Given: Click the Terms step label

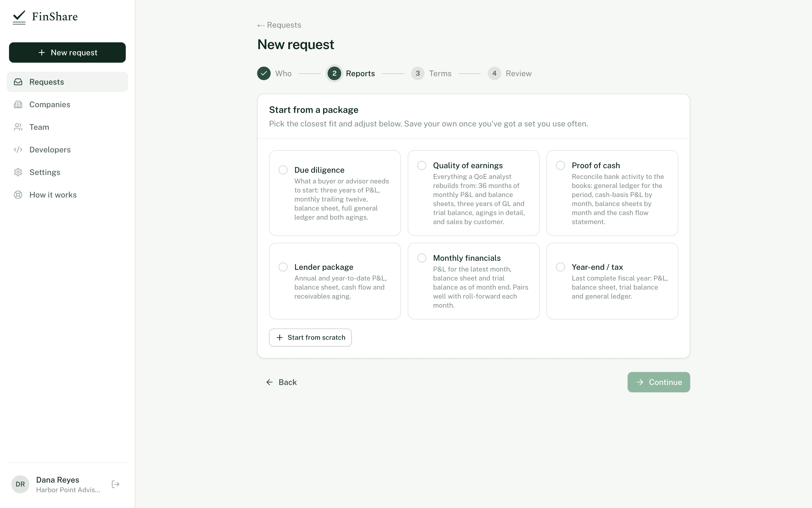Looking at the screenshot, I should pos(440,74).
